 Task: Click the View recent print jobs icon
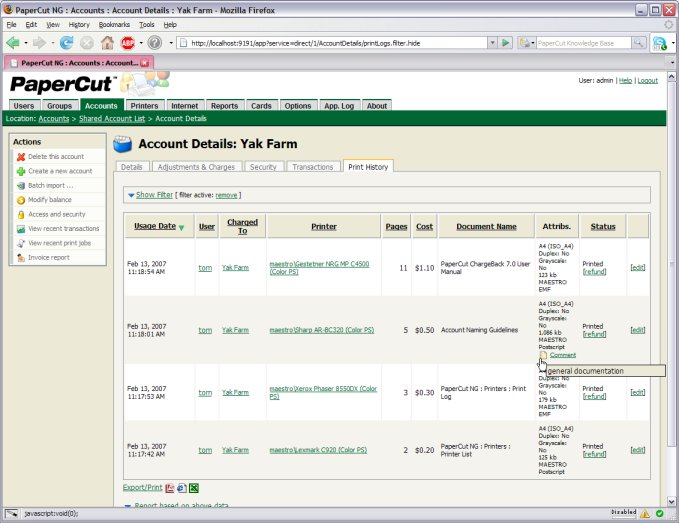pyautogui.click(x=21, y=243)
